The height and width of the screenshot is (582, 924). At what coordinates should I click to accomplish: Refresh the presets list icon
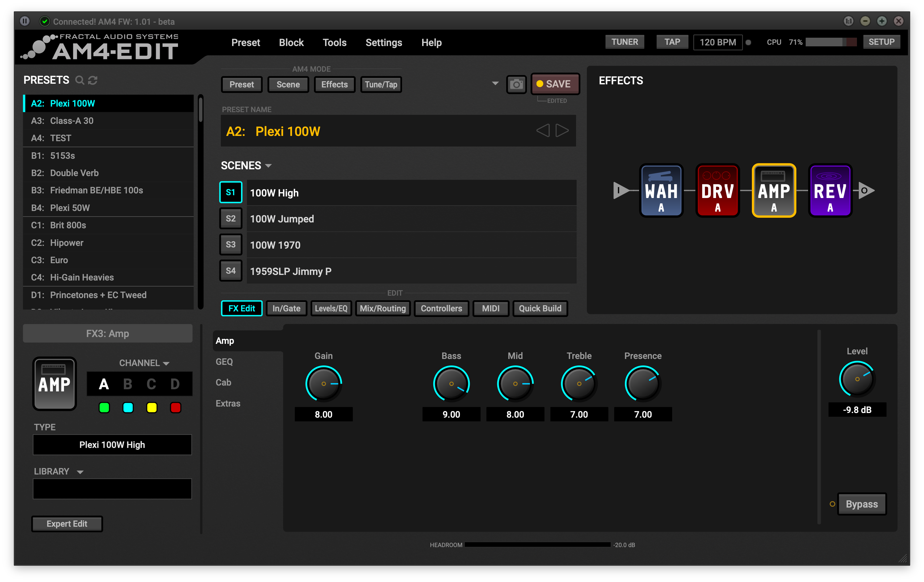tap(93, 80)
